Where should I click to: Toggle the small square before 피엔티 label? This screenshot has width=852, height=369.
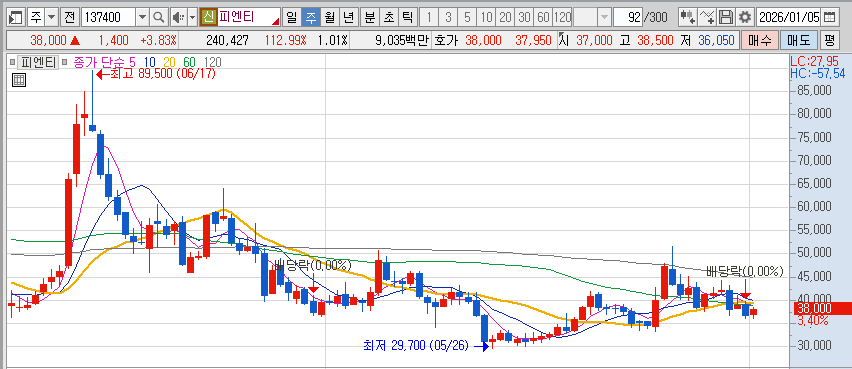click(x=12, y=62)
